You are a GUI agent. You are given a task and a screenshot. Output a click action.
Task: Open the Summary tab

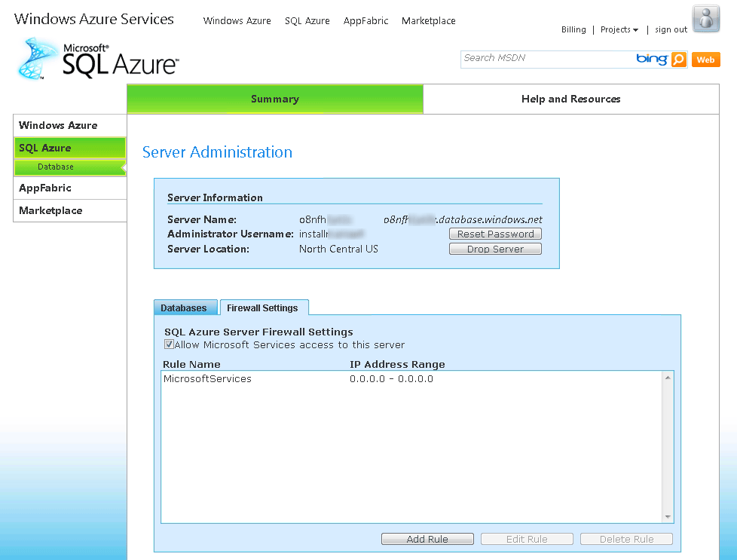pos(275,99)
